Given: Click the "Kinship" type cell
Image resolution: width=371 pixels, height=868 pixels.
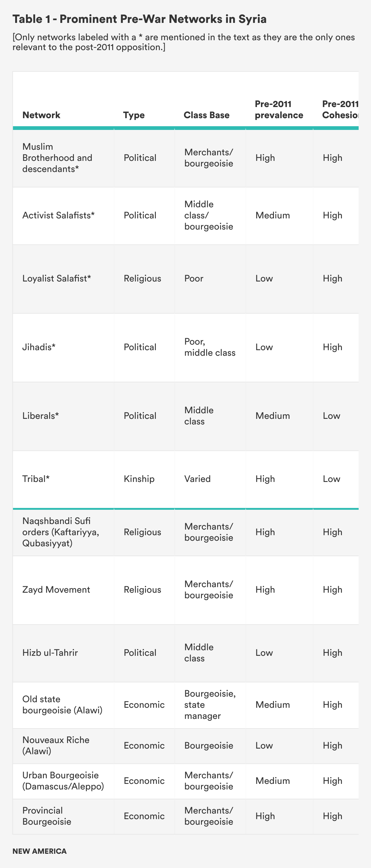Looking at the screenshot, I should pyautogui.click(x=139, y=479).
